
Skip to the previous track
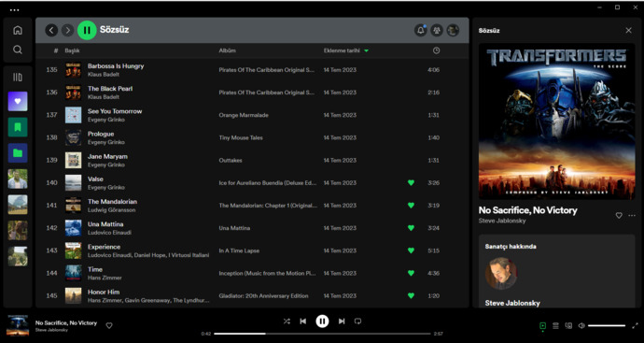tap(303, 322)
